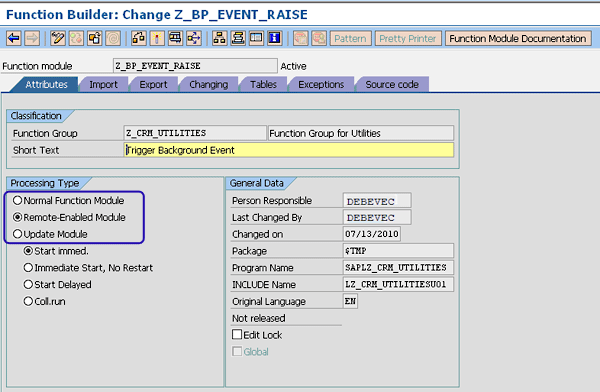Click the blue Back arrow icon
This screenshot has height=392, width=600.
pyautogui.click(x=14, y=38)
